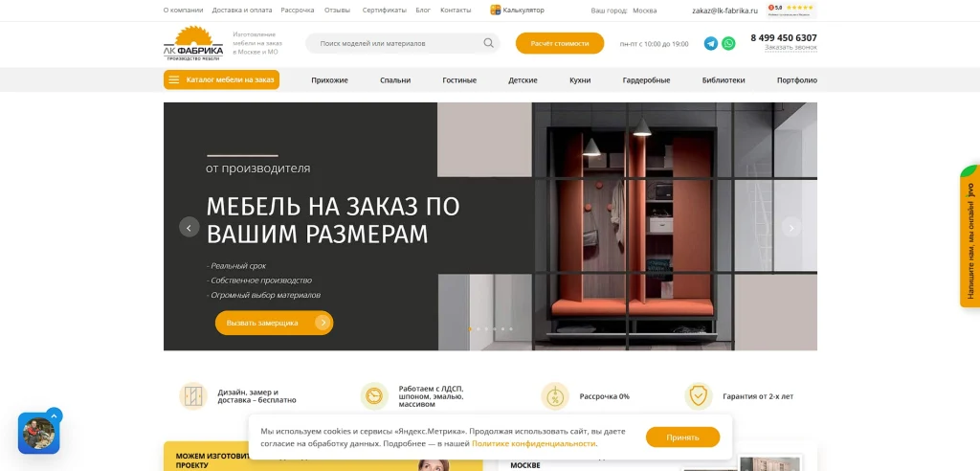Open WhatsApp chat icon
Image resolution: width=980 pixels, height=471 pixels.
[728, 43]
